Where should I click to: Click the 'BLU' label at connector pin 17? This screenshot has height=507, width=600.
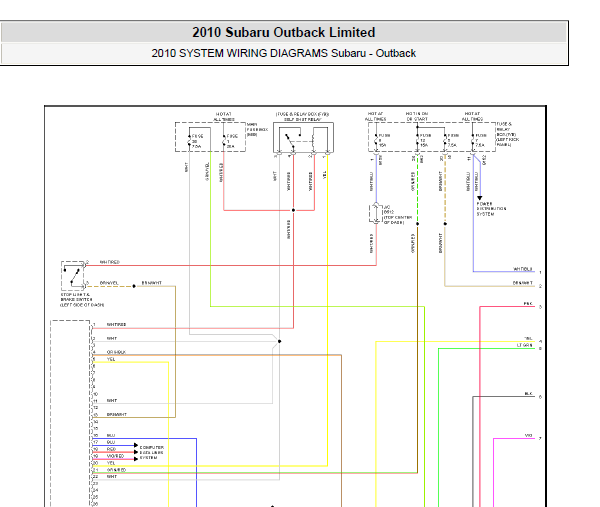pos(111,442)
